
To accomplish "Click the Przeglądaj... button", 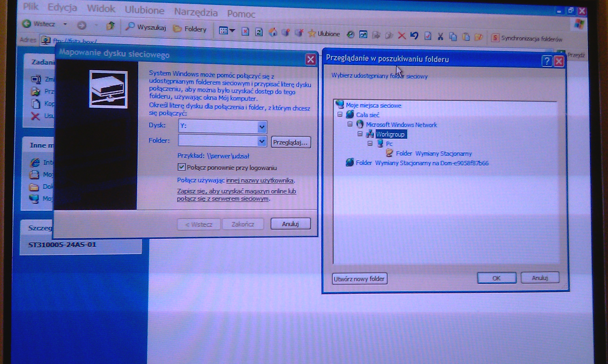I will click(x=291, y=142).
